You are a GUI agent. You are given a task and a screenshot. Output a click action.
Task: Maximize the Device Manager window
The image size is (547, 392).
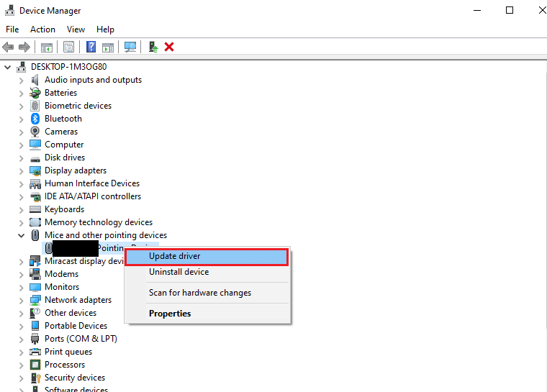pos(510,11)
